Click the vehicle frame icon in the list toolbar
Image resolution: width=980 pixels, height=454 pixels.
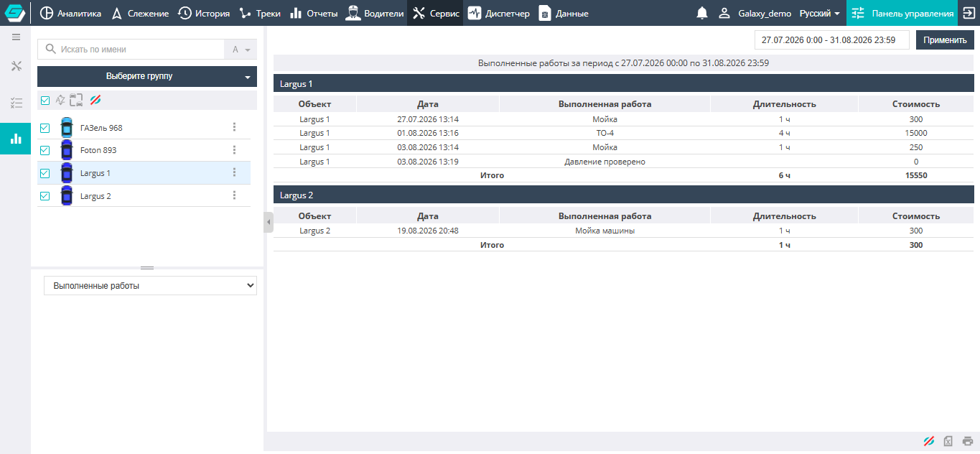tap(77, 100)
